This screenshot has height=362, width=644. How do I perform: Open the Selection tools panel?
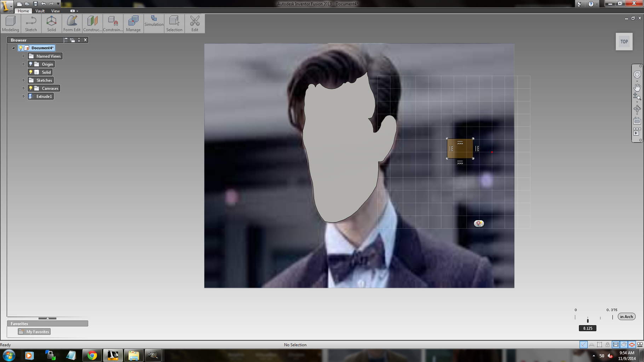[x=174, y=24]
